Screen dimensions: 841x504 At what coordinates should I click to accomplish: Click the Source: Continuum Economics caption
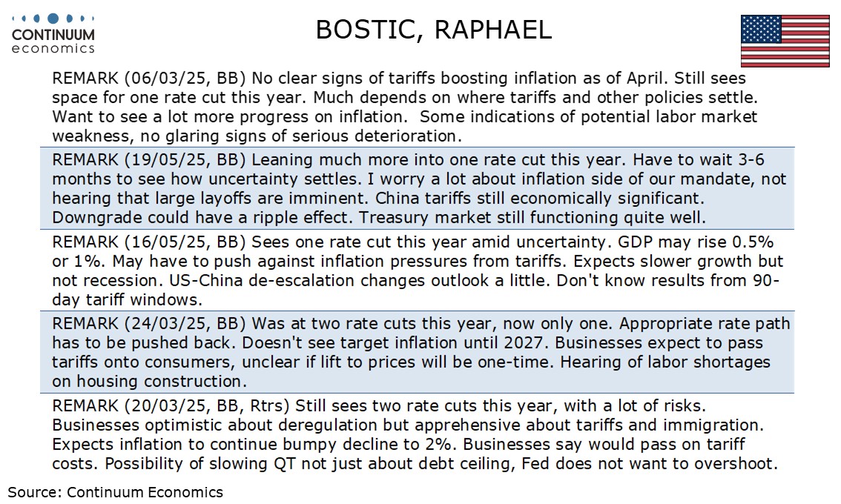pos(115,492)
